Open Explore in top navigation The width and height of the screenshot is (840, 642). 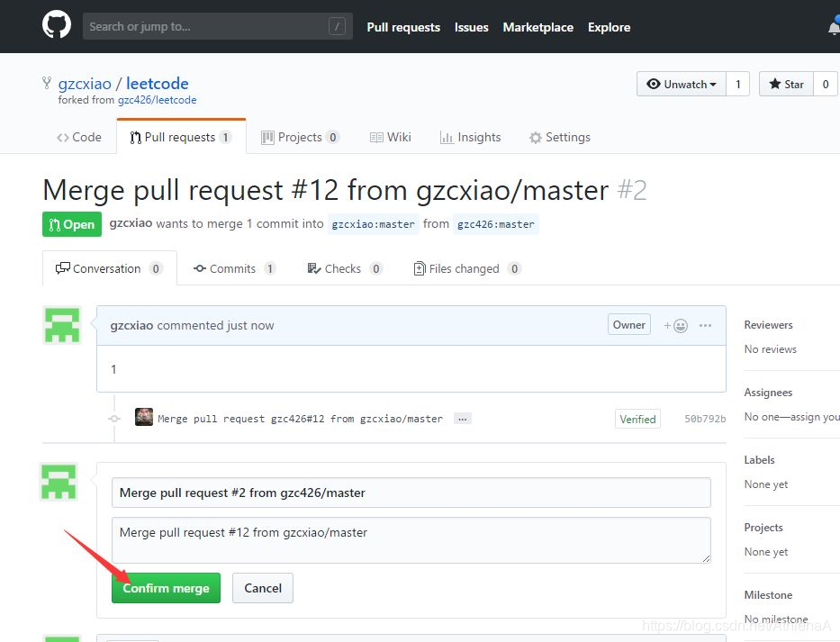(x=610, y=27)
